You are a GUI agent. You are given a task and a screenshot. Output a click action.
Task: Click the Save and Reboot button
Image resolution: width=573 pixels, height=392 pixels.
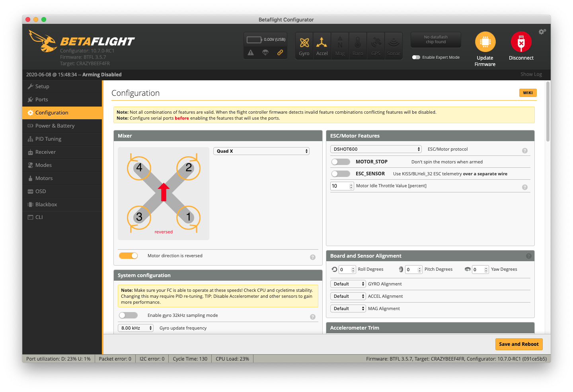tap(519, 344)
